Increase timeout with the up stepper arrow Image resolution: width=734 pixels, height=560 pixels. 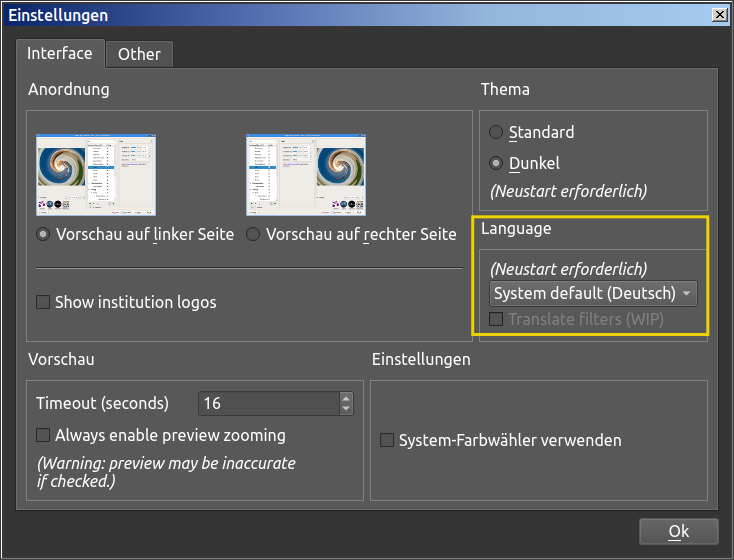tap(346, 398)
